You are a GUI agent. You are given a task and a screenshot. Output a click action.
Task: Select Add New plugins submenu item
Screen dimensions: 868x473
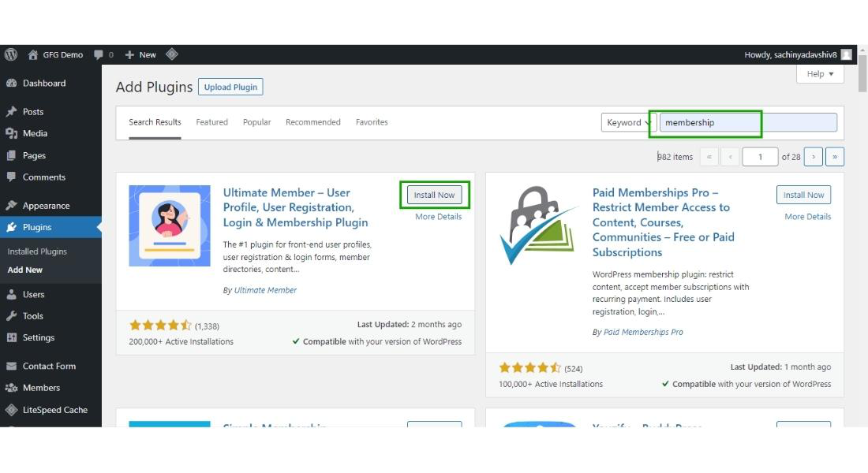(x=25, y=270)
